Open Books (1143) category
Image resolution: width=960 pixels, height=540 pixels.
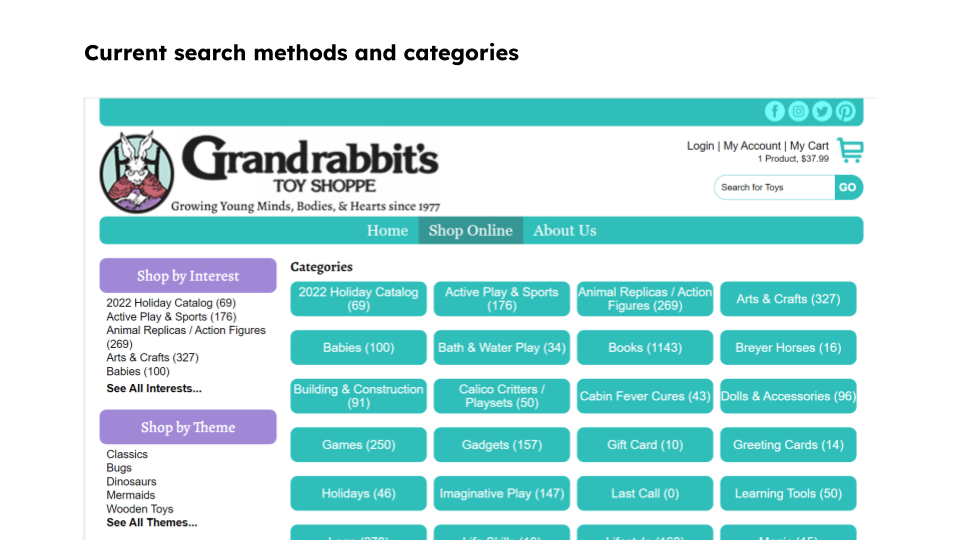point(645,348)
